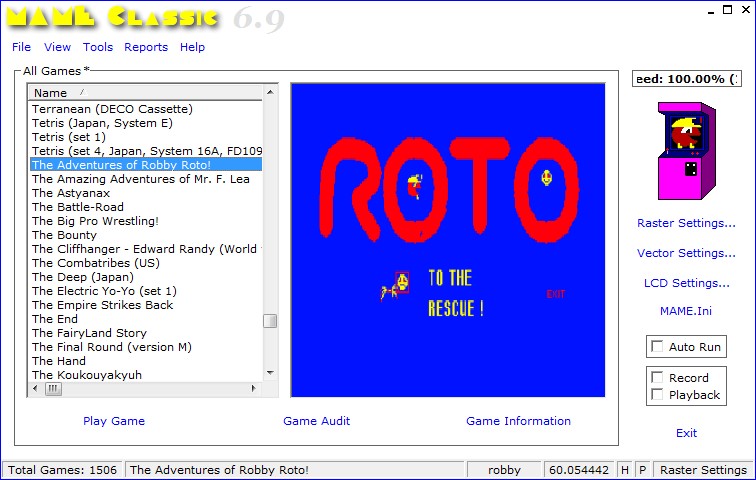Open the Reports menu

tap(146, 47)
